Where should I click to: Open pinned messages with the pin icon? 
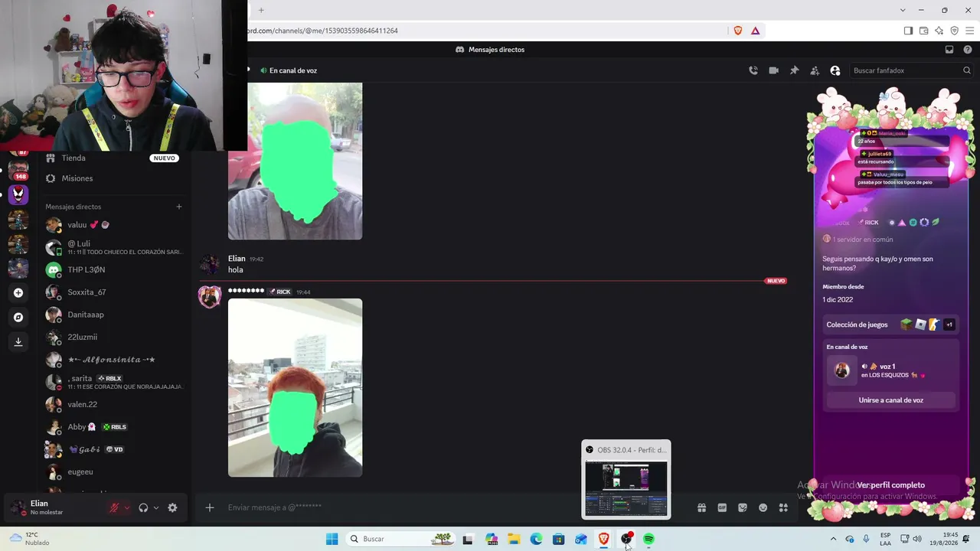point(794,70)
